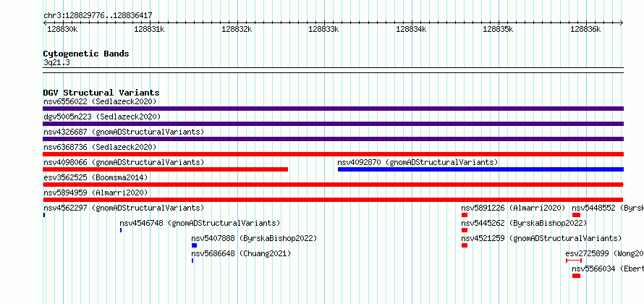
Task: Select the red block under nsv5566034
Action: [576, 276]
